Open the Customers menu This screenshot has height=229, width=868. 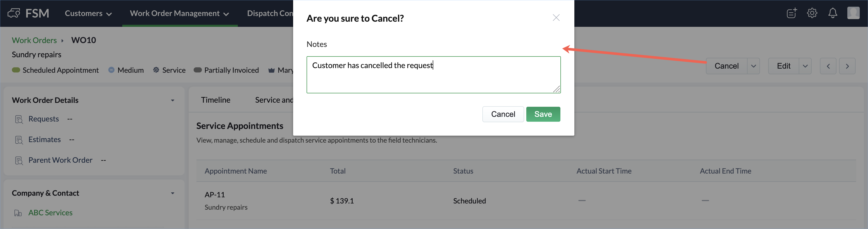(88, 13)
